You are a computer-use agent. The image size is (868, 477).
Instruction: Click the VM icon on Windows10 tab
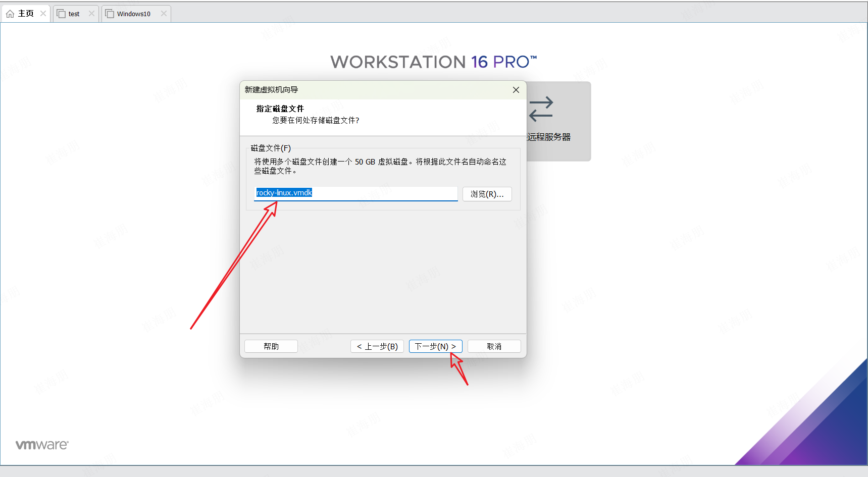(x=110, y=14)
